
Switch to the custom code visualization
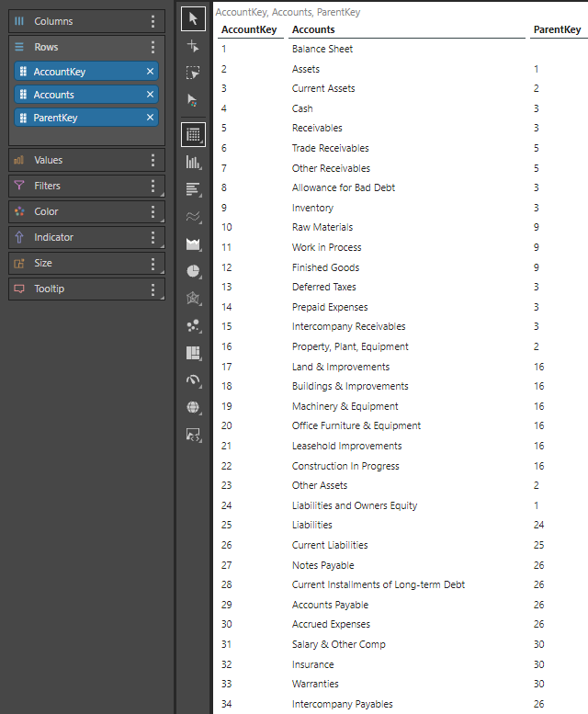(x=193, y=435)
